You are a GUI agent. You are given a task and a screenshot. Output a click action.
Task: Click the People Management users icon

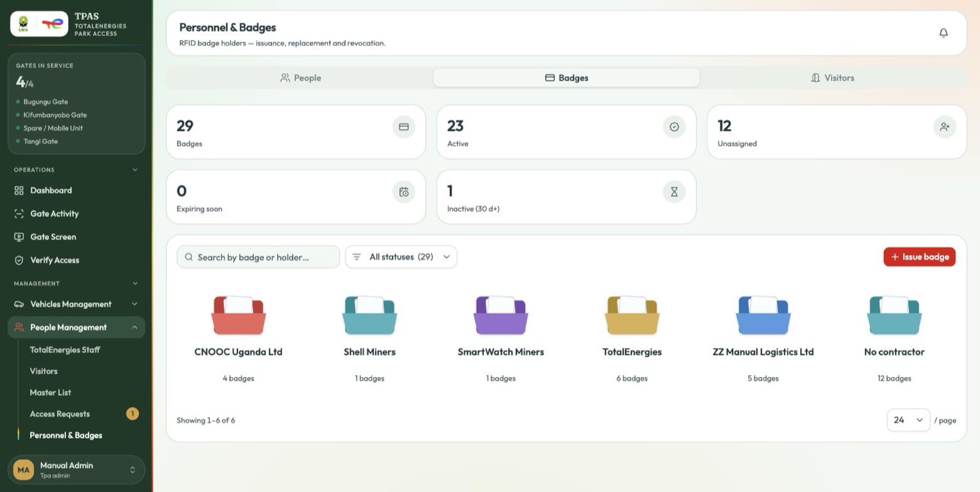(19, 327)
